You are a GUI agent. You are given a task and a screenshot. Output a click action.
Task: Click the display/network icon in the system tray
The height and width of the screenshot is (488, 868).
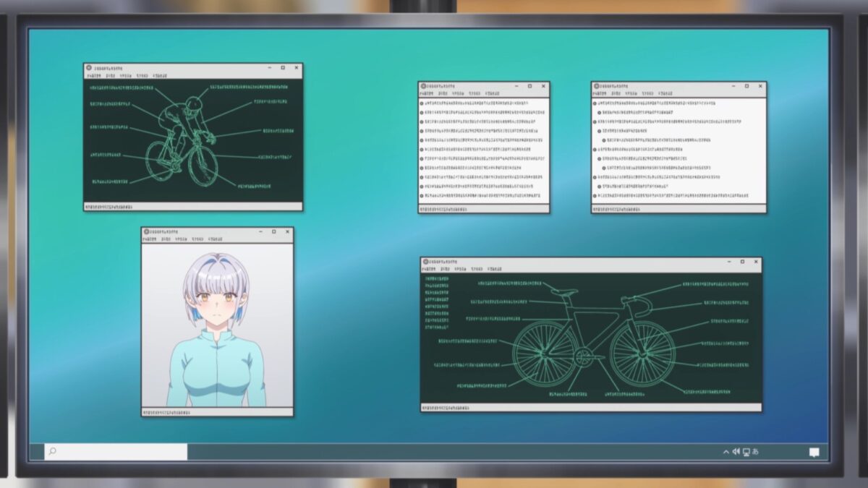[x=746, y=453]
